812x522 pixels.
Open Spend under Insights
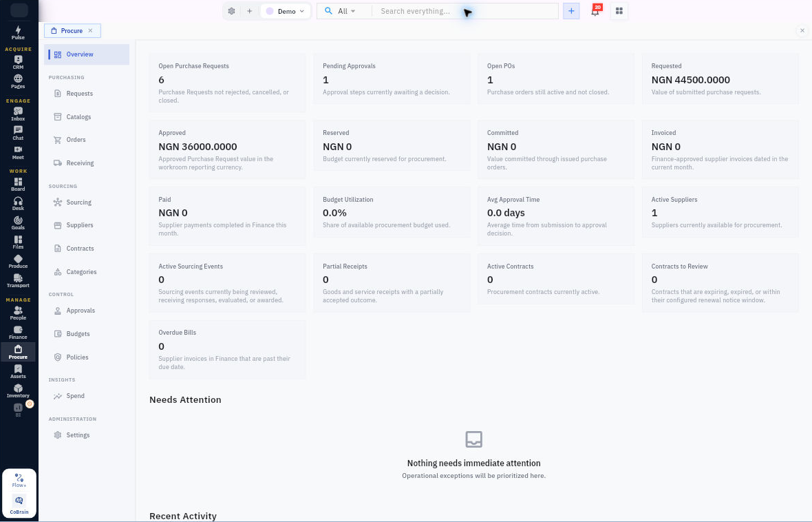(x=87, y=396)
